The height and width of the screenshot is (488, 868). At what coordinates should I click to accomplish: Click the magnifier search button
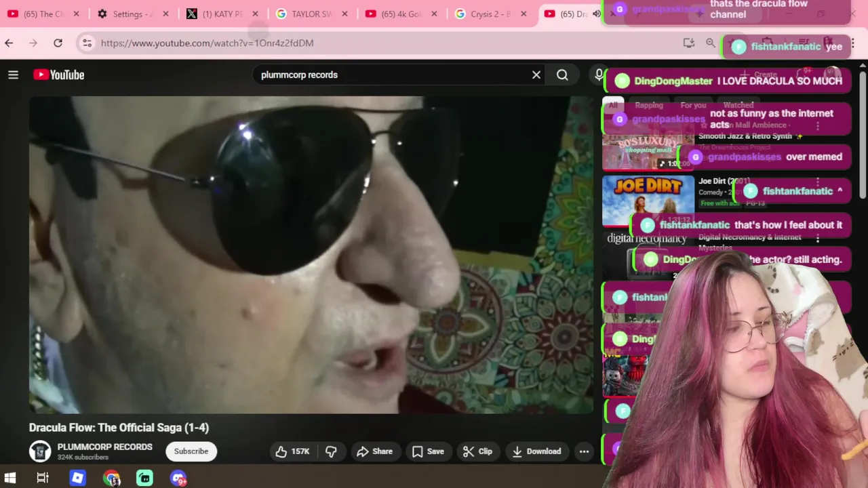562,75
